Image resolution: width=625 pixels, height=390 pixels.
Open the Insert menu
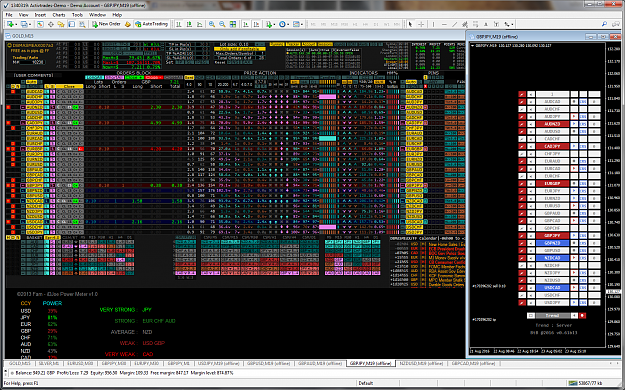coord(40,15)
